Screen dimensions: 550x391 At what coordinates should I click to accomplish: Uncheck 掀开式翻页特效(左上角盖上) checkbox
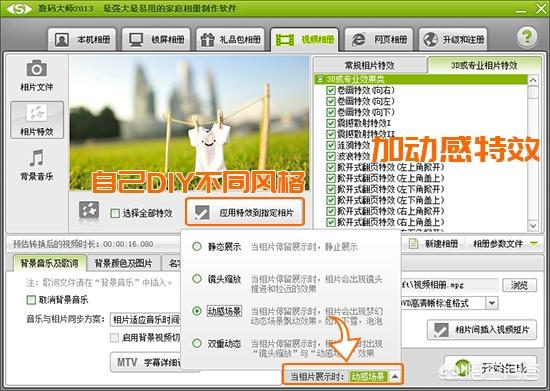tap(331, 178)
